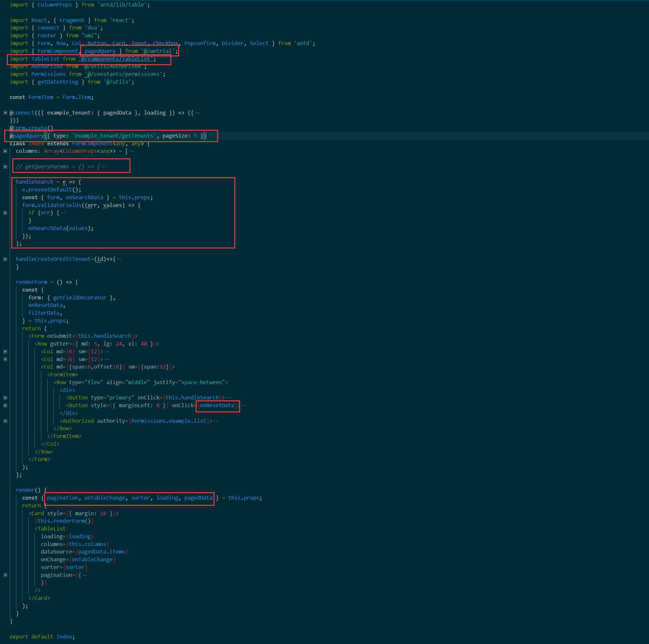
Task: Expand the second folded Col md={6} element
Action: tap(6, 359)
